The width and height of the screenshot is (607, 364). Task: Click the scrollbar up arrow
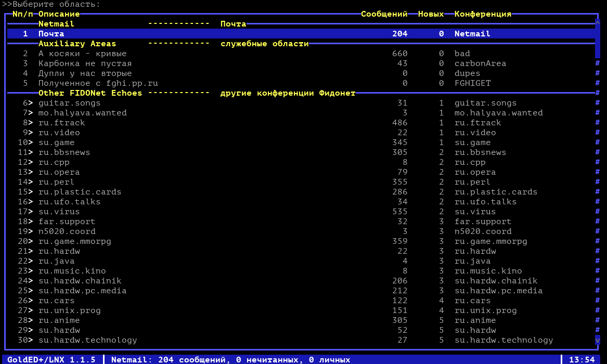597,24
